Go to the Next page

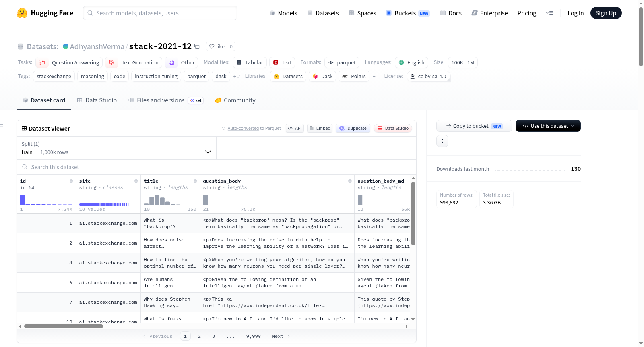[x=281, y=336]
